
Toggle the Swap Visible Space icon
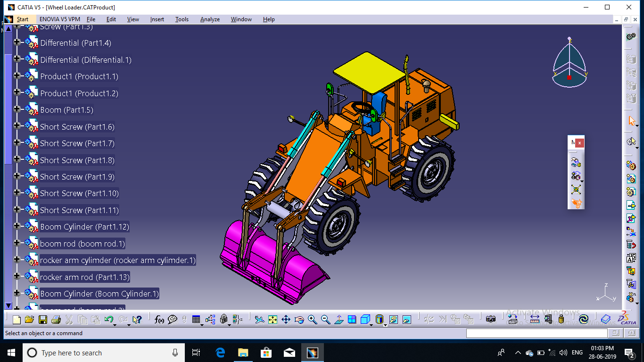click(x=407, y=320)
